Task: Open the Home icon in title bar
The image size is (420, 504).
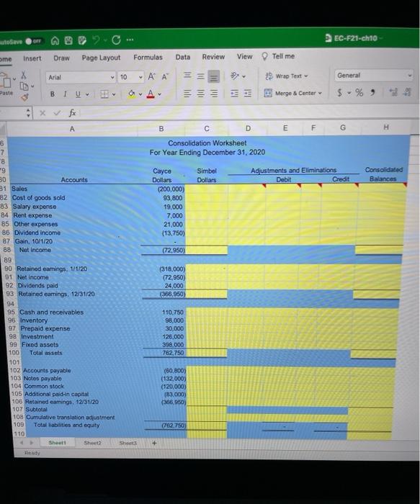Action: point(55,40)
